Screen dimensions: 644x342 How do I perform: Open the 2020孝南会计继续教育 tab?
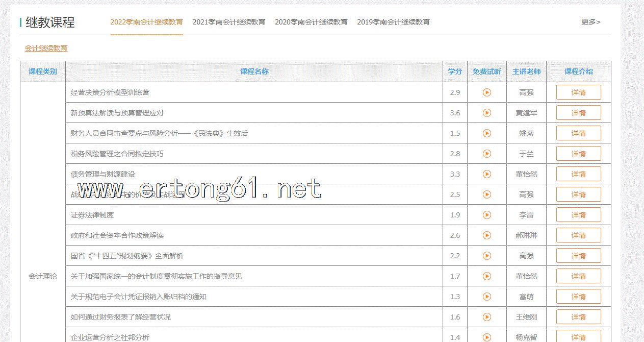pyautogui.click(x=311, y=22)
